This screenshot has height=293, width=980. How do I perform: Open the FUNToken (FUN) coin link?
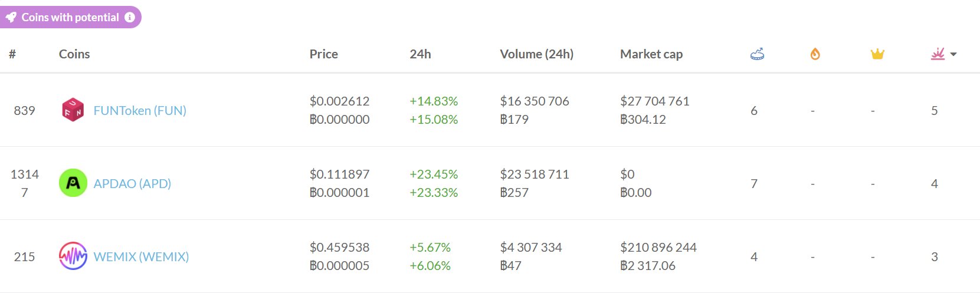[140, 110]
